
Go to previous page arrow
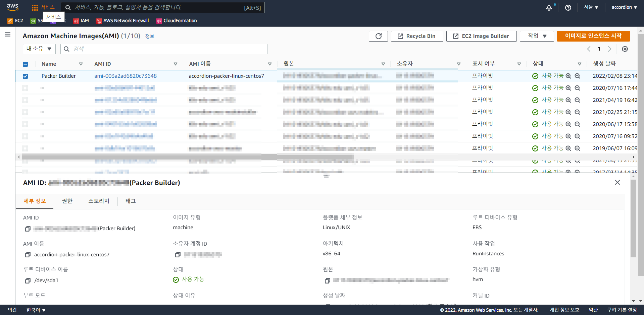(x=589, y=49)
